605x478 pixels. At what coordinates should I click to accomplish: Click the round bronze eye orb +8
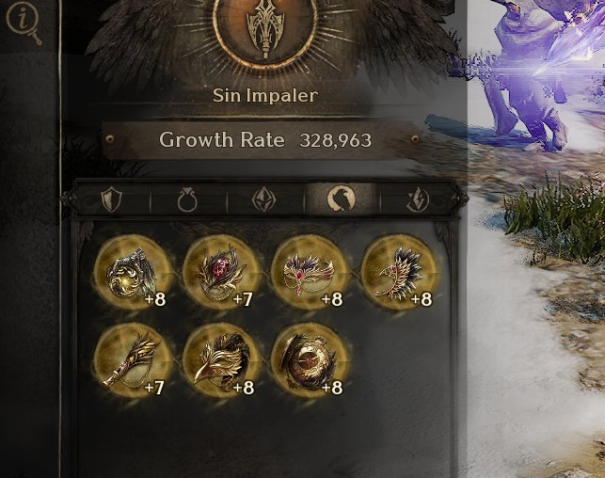(309, 361)
